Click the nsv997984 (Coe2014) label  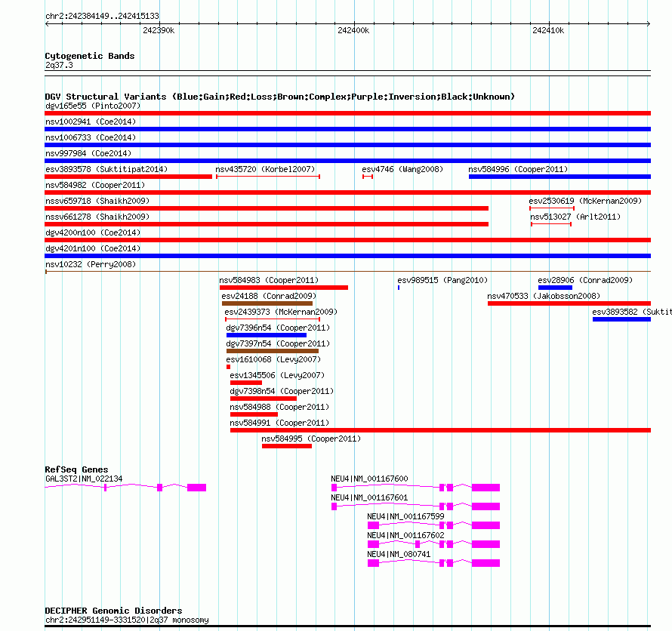point(88,153)
